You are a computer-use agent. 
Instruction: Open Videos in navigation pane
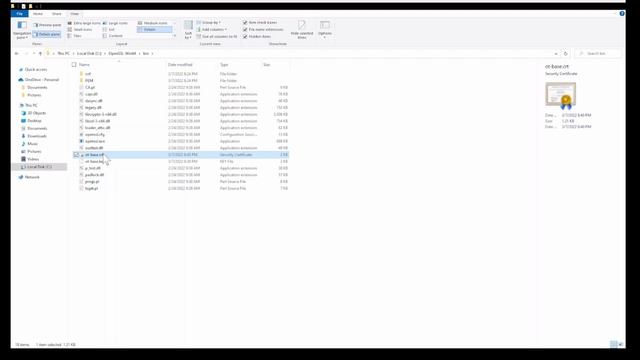pyautogui.click(x=30, y=159)
